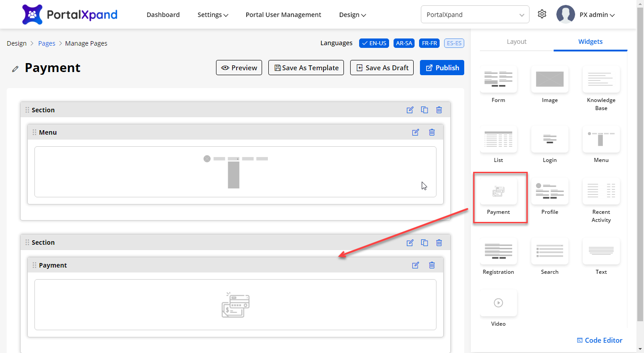Viewport: 644px width, 353px height.
Task: Open the settings gear icon in header
Action: pyautogui.click(x=542, y=14)
